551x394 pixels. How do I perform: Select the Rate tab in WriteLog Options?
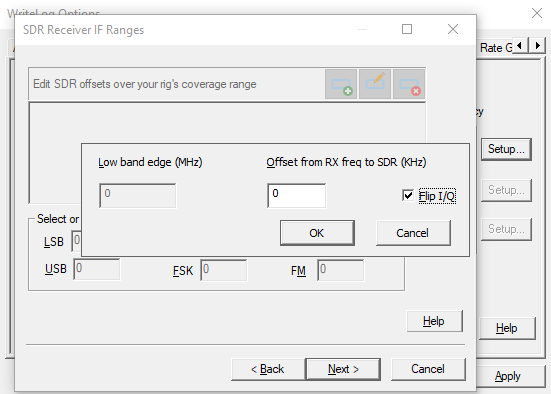496,48
